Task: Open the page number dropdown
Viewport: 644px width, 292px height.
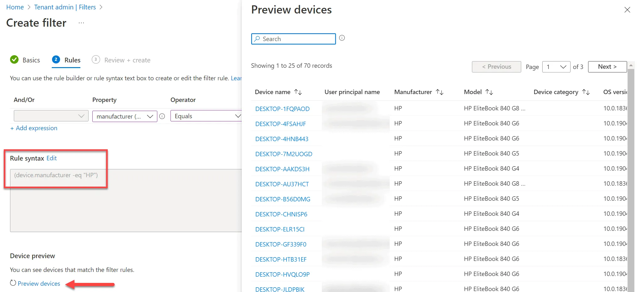Action: click(x=556, y=67)
